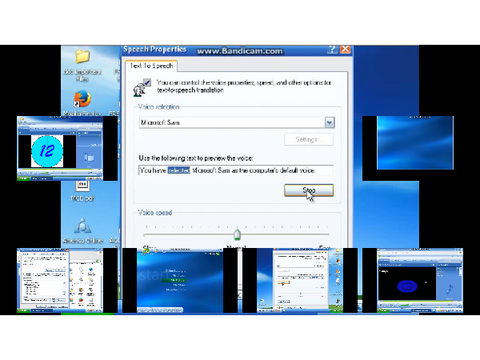Open the Voice selection dropdown arrow
Screen dimensions: 480x360
pos(329,122)
